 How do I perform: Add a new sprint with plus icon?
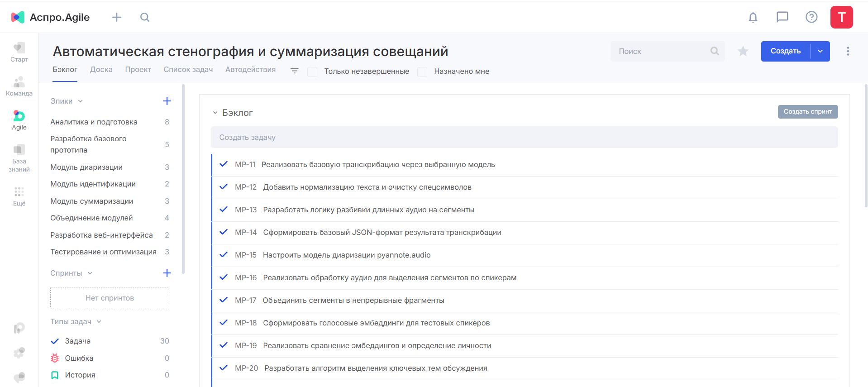pos(167,273)
